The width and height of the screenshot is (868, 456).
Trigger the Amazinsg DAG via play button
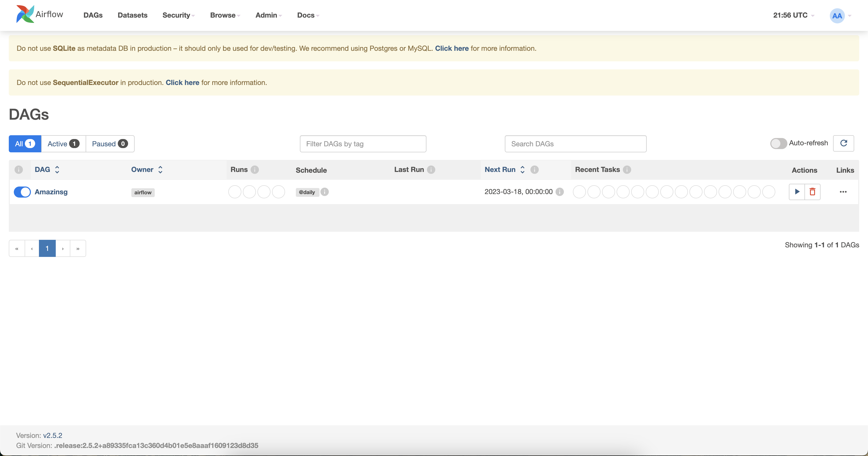(797, 192)
